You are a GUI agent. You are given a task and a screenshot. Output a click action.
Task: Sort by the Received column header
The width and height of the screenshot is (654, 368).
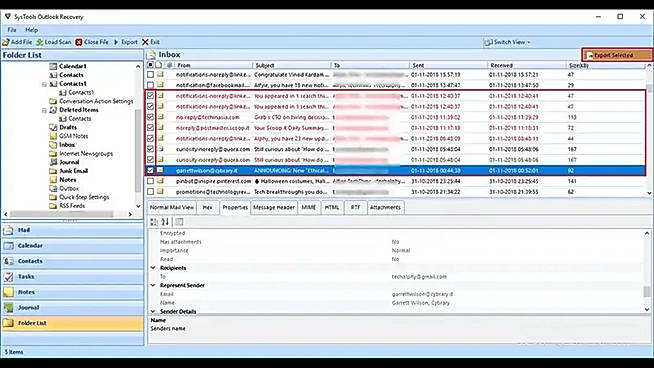(x=527, y=65)
